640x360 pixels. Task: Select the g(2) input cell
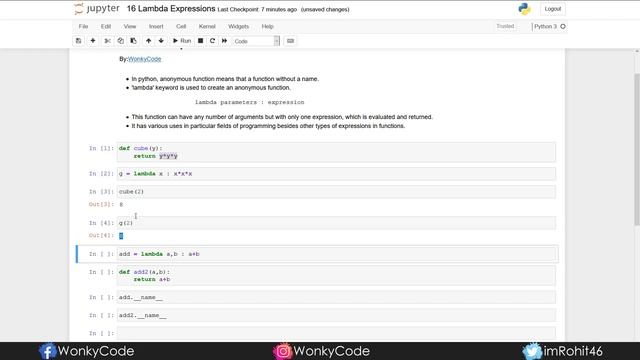click(x=336, y=223)
